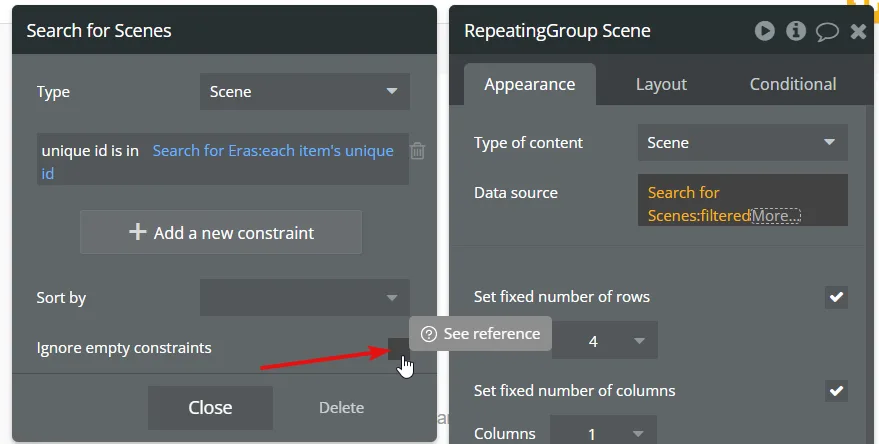Screen dimensions: 879x444
Task: Click the Sort by label
Action: click(x=61, y=298)
